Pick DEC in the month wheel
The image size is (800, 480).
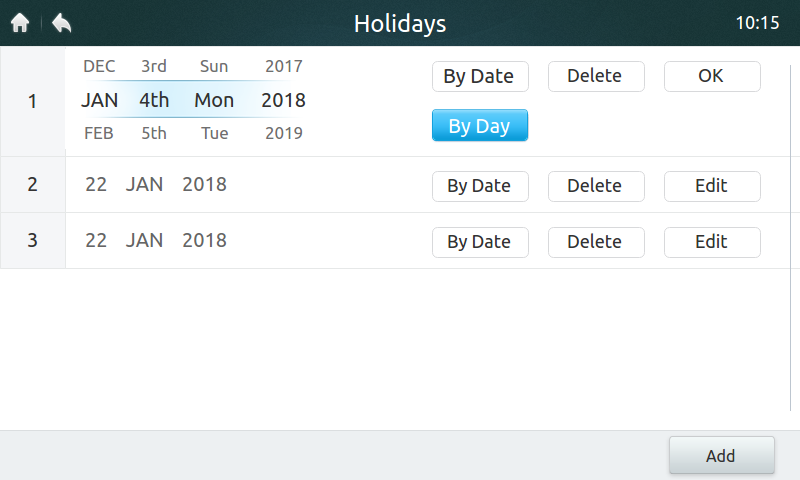coord(99,67)
